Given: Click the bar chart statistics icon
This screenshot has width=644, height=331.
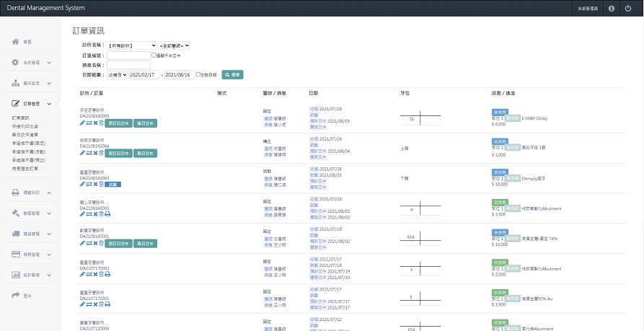Looking at the screenshot, I should coord(16,275).
